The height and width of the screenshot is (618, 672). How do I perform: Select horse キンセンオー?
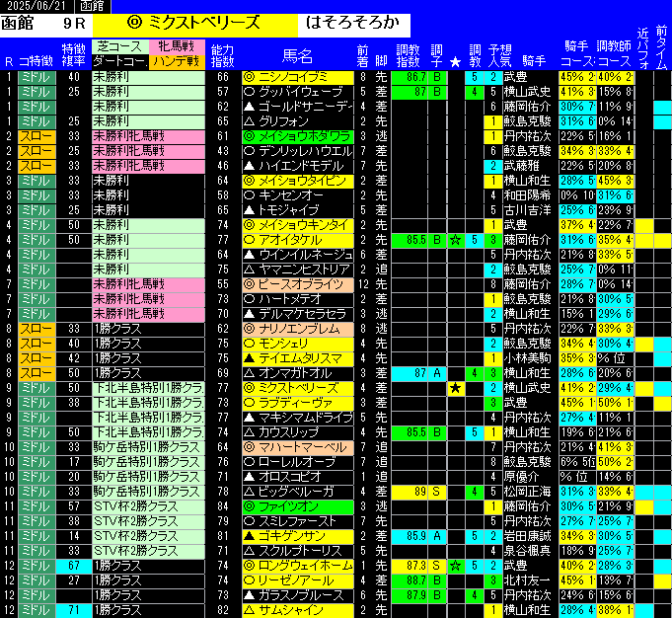pyautogui.click(x=298, y=195)
